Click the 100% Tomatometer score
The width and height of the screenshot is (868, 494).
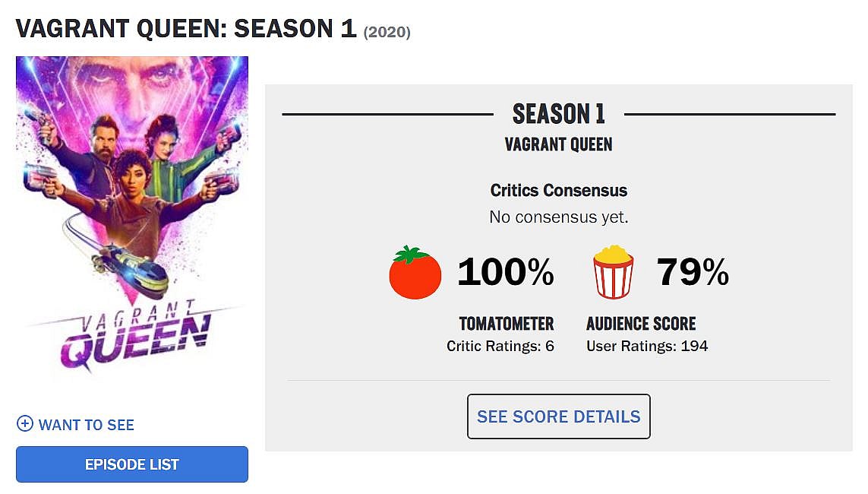coord(505,272)
